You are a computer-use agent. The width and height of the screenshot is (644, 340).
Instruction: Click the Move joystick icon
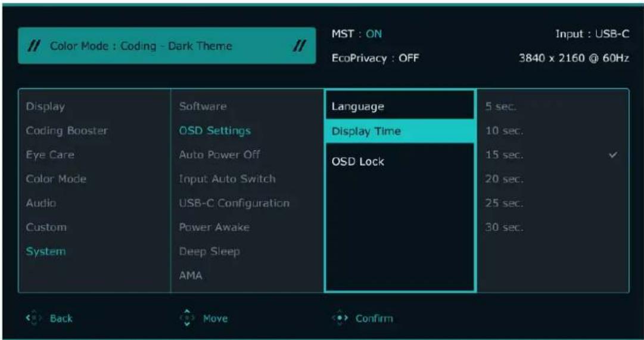(x=186, y=318)
